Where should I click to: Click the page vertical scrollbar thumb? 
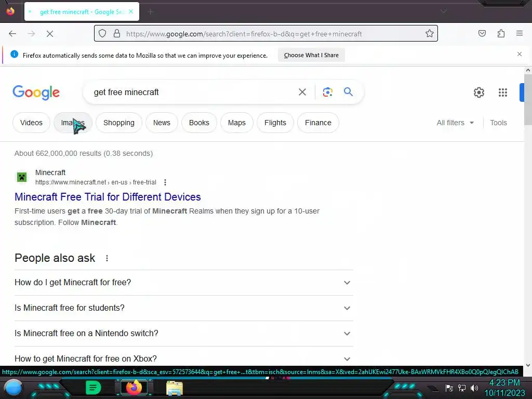pos(528,99)
